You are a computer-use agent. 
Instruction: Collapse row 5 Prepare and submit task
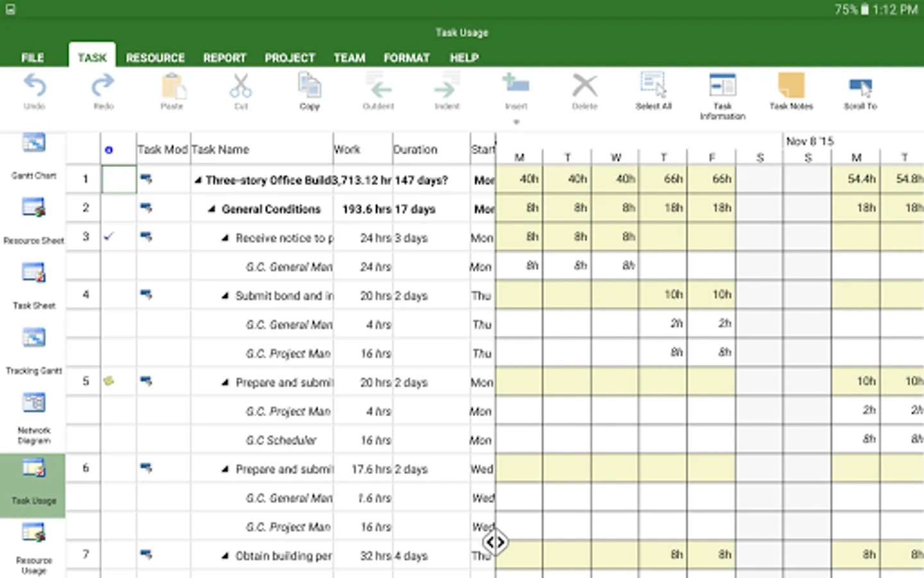tap(225, 383)
